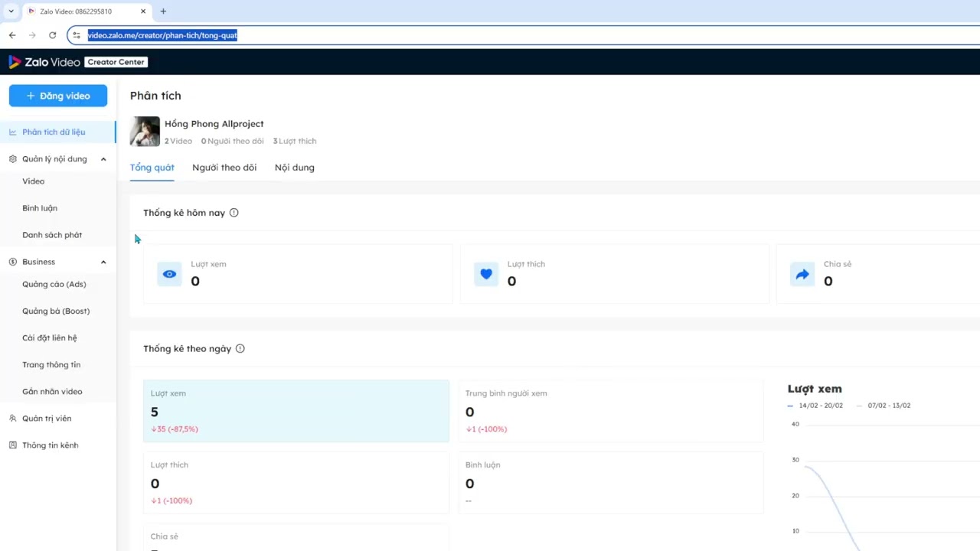Image resolution: width=980 pixels, height=551 pixels.
Task: Click info icon next to Thống kê hôm nay
Action: [x=234, y=213]
